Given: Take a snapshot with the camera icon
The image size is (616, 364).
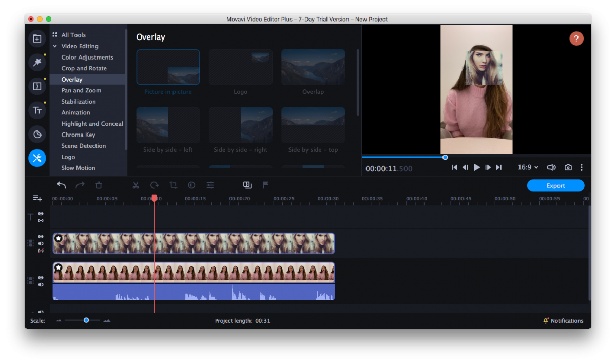Looking at the screenshot, I should (x=568, y=167).
